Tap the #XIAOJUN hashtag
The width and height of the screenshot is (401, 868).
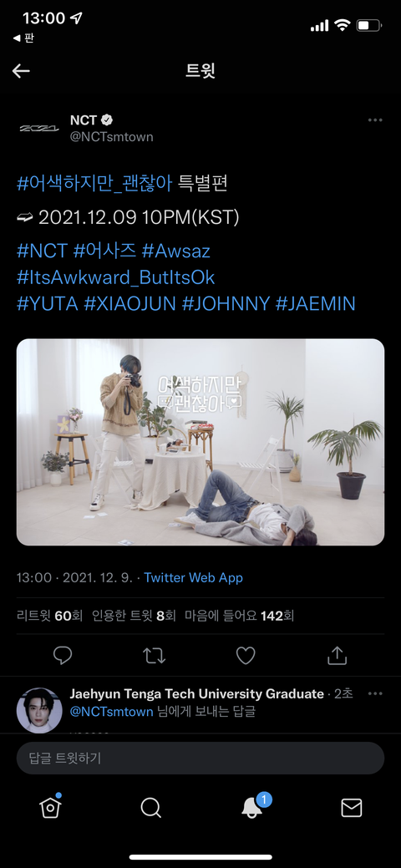[129, 303]
